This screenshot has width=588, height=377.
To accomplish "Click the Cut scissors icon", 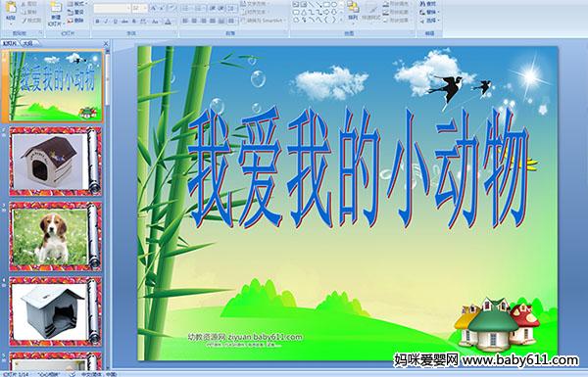I will [24, 4].
